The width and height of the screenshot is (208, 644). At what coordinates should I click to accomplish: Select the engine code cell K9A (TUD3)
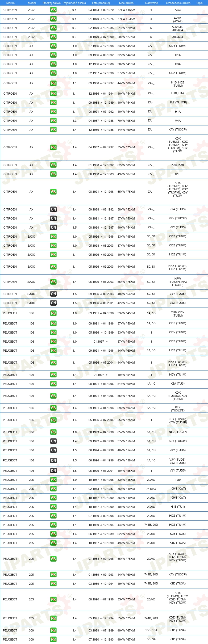click(x=178, y=209)
